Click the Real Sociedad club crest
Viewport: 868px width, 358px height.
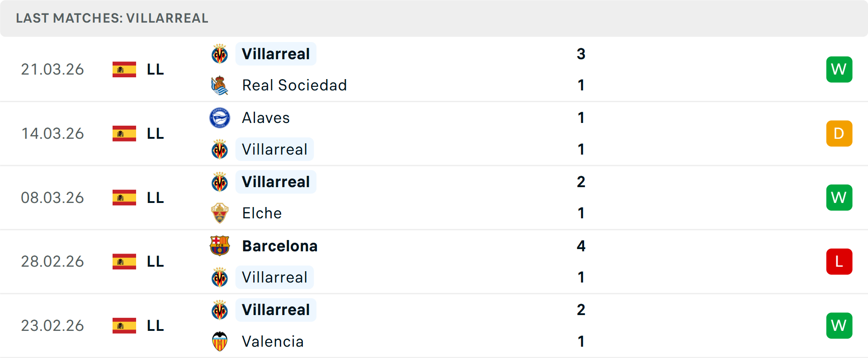tap(220, 85)
